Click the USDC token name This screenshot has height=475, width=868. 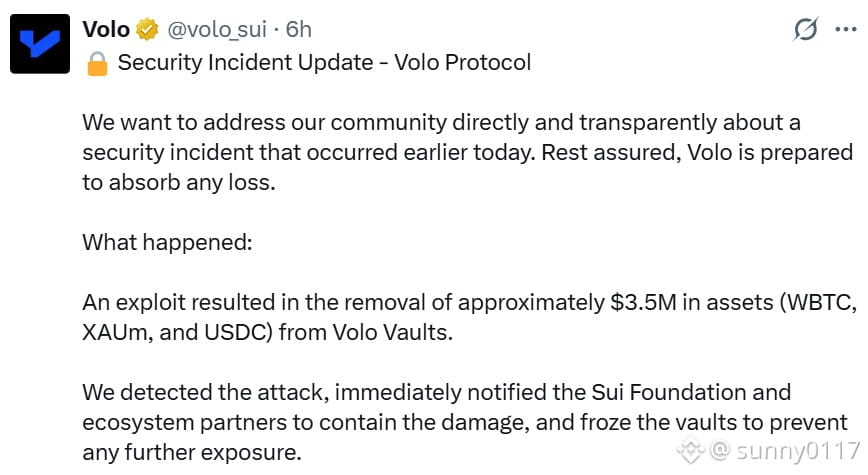click(x=235, y=333)
